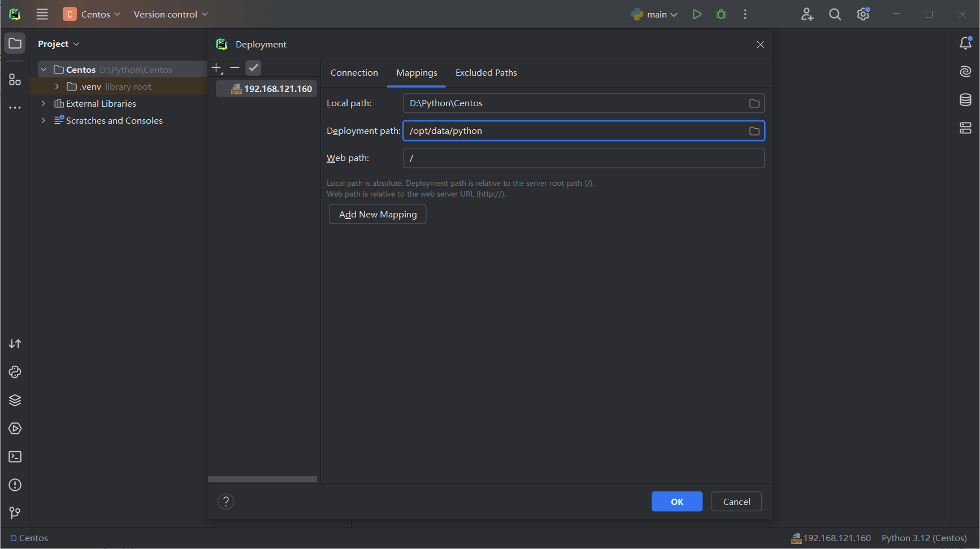Select External Libraries tree row
This screenshot has height=549, width=980.
coord(119,103)
